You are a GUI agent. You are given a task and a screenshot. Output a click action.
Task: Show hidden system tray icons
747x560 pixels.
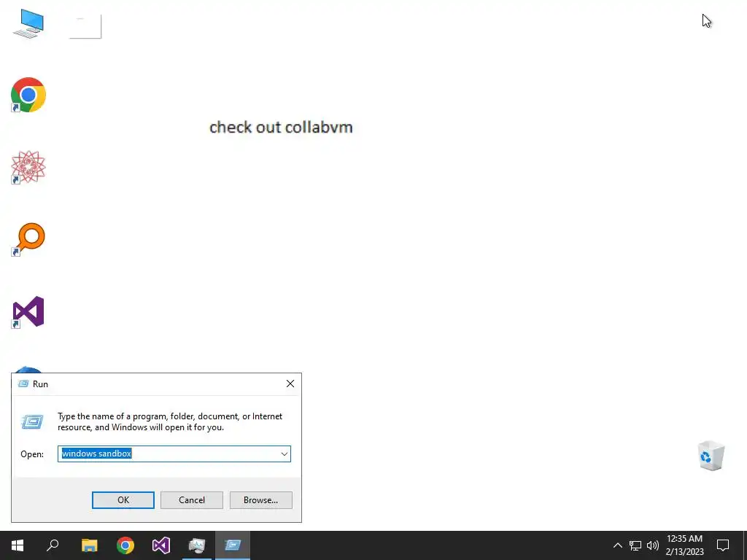coord(617,545)
